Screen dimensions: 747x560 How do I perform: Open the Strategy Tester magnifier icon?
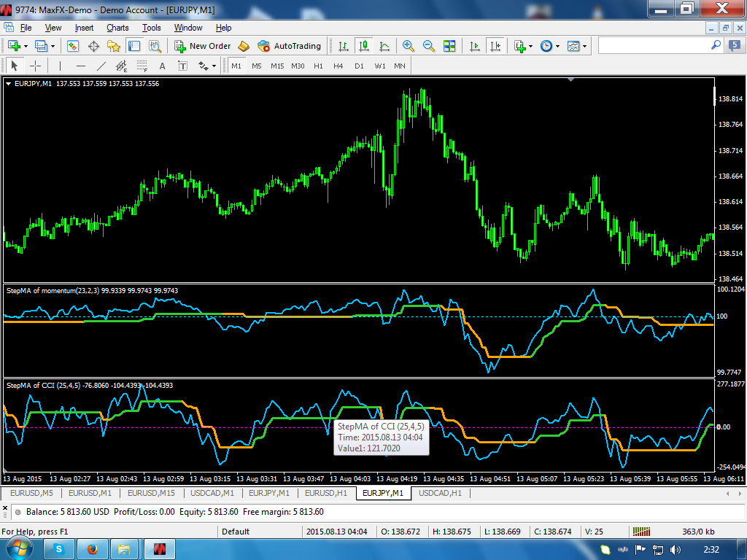click(155, 46)
